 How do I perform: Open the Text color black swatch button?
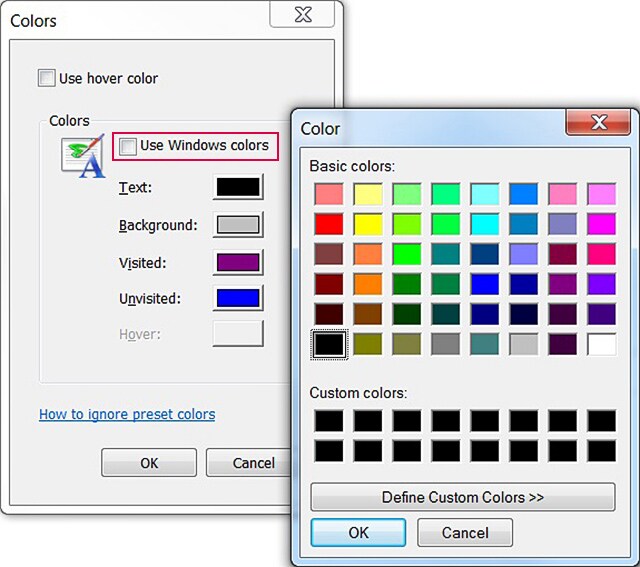pos(238,187)
